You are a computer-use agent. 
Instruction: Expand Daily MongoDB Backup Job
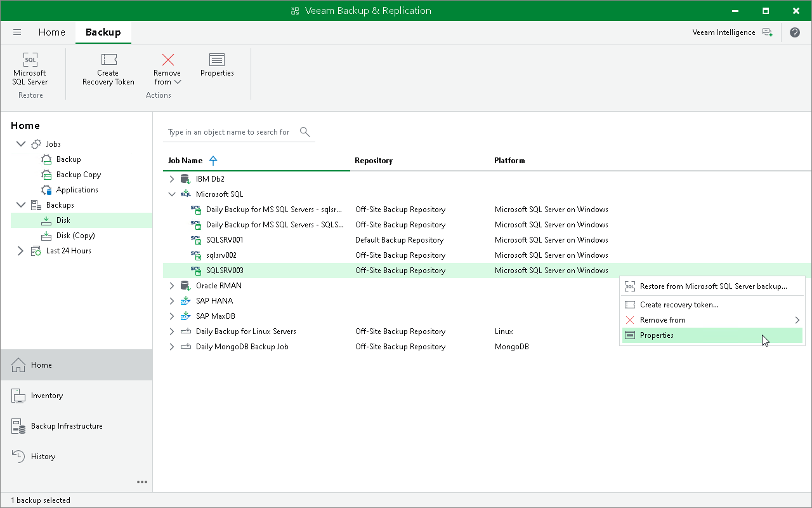click(171, 347)
